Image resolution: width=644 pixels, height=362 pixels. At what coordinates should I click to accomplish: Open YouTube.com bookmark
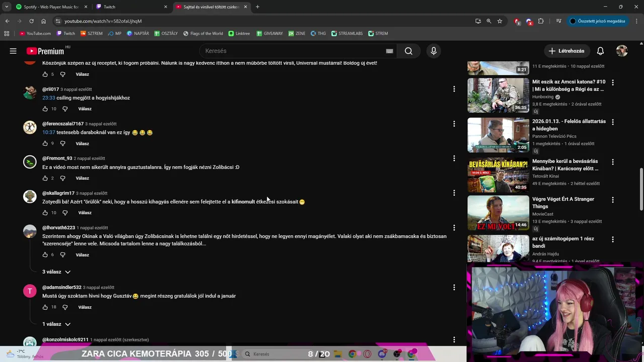pos(35,34)
